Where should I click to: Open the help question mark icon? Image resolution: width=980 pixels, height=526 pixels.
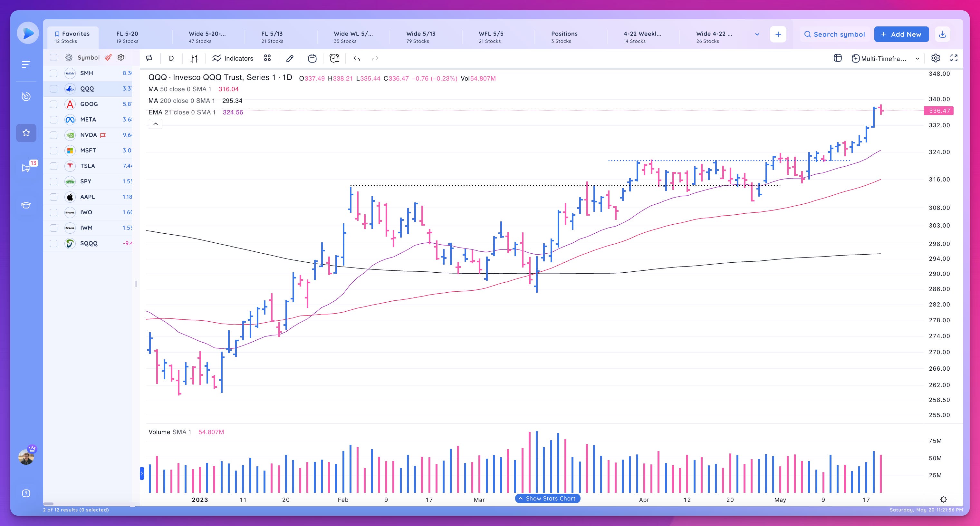(26, 493)
